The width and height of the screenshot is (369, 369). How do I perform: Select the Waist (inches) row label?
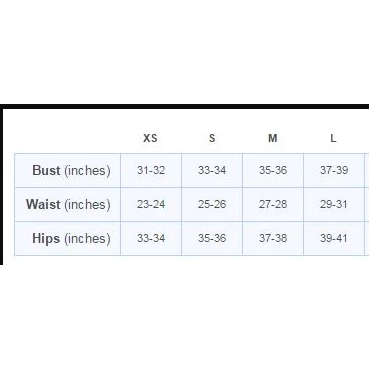(x=67, y=204)
